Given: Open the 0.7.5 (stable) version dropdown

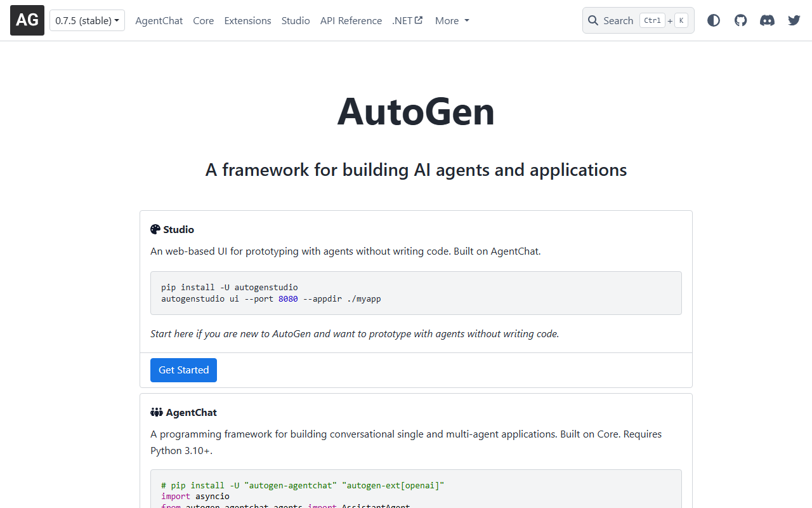Looking at the screenshot, I should coord(87,20).
